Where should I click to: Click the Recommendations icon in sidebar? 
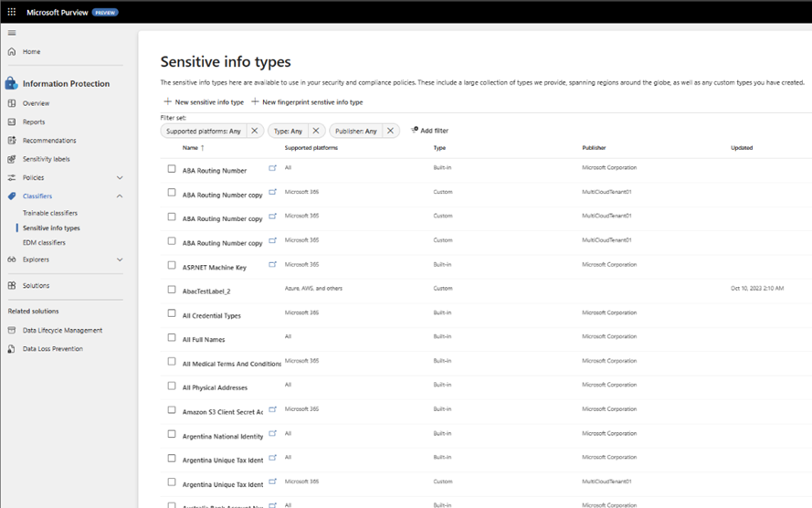pos(12,141)
